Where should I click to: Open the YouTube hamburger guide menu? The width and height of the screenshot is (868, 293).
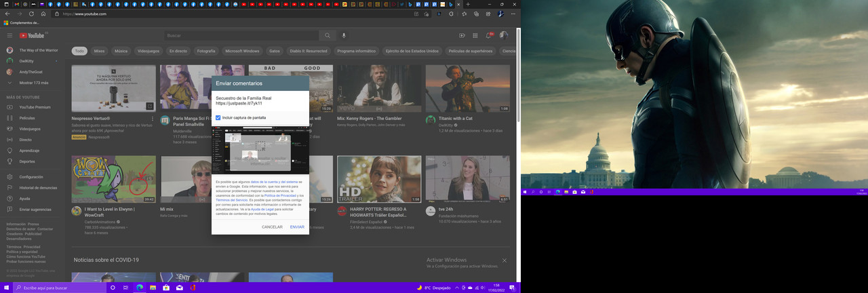(x=9, y=35)
